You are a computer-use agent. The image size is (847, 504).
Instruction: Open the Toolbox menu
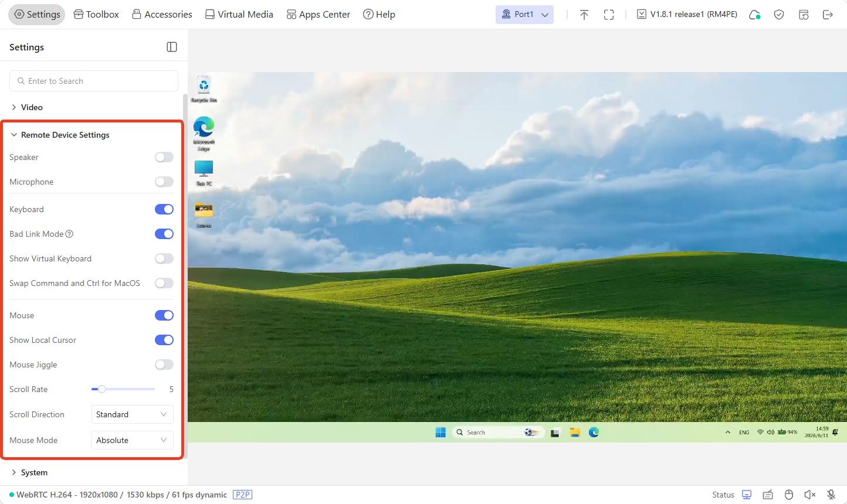coord(96,14)
